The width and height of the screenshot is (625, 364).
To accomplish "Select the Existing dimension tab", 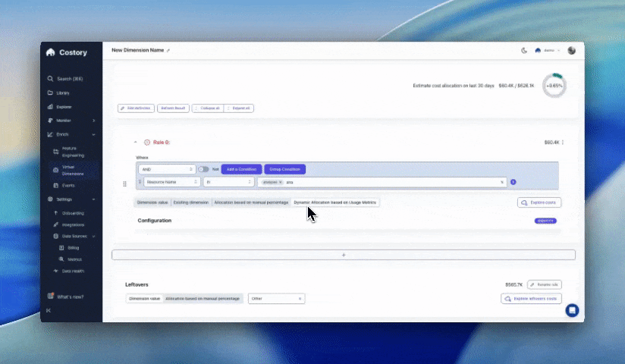I will click(x=191, y=202).
